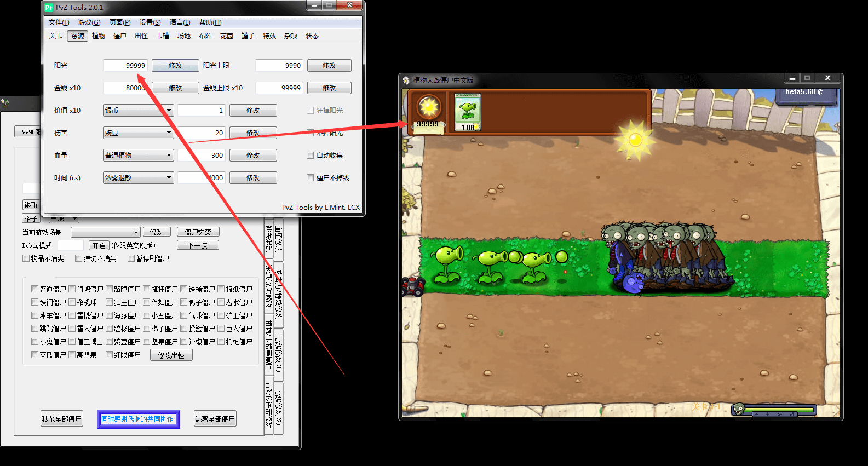The image size is (868, 466).
Task: Click the 99999 sun counter in game
Action: pyautogui.click(x=428, y=124)
